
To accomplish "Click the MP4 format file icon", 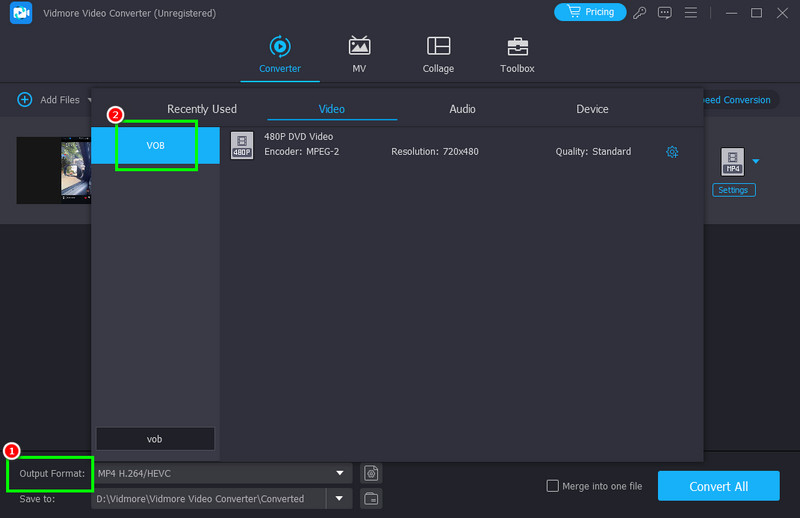I will pos(733,161).
